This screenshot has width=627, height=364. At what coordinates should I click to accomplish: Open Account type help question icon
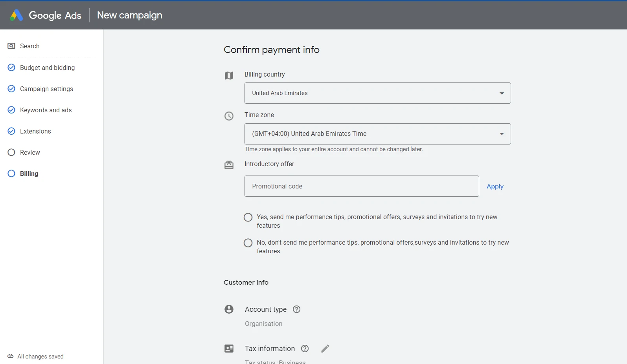(297, 309)
